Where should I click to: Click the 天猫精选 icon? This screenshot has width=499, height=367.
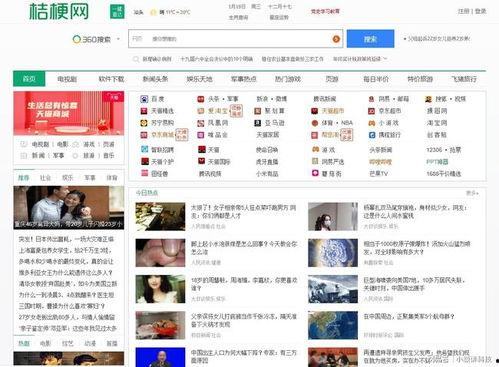coord(144,111)
